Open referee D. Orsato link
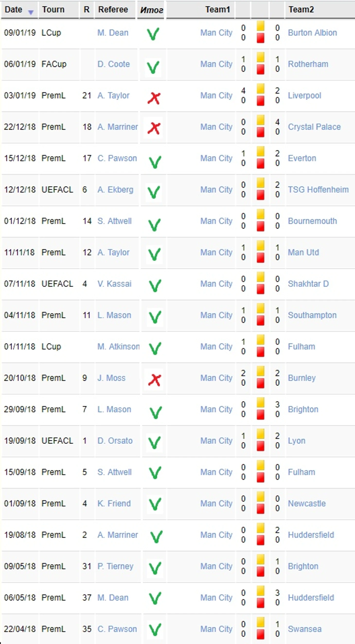The height and width of the screenshot is (644, 355). click(x=115, y=441)
